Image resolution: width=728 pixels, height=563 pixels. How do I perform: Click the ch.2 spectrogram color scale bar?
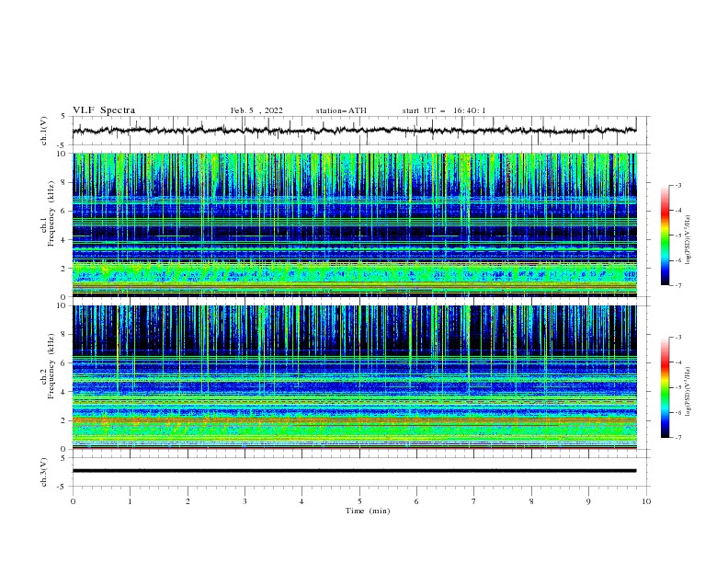pos(665,387)
